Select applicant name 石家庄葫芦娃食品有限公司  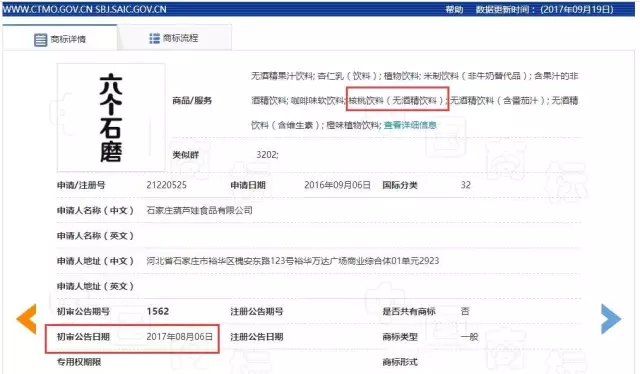[200, 210]
